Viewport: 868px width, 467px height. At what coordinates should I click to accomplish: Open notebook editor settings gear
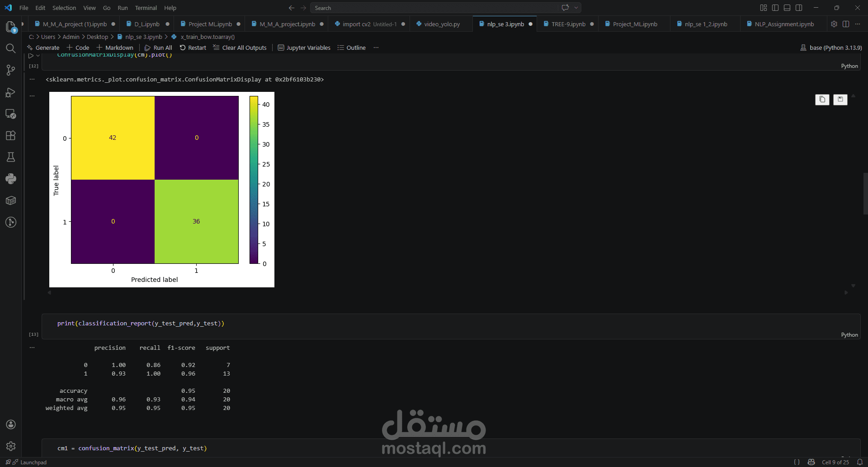point(834,24)
